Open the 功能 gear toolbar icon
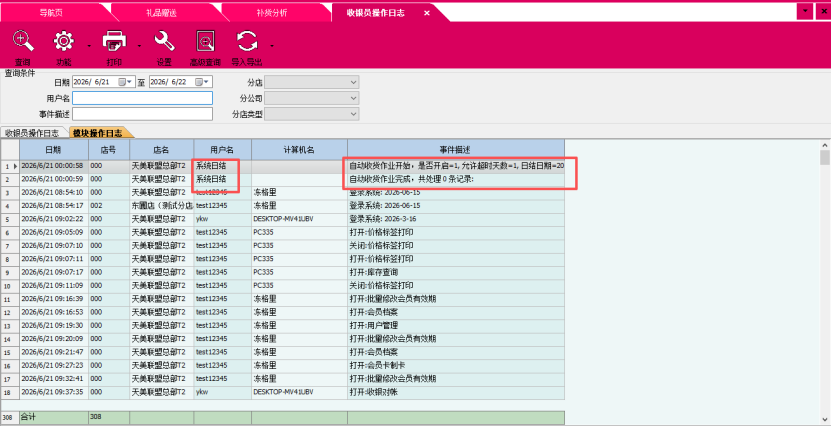This screenshot has width=831, height=426. pos(64,41)
